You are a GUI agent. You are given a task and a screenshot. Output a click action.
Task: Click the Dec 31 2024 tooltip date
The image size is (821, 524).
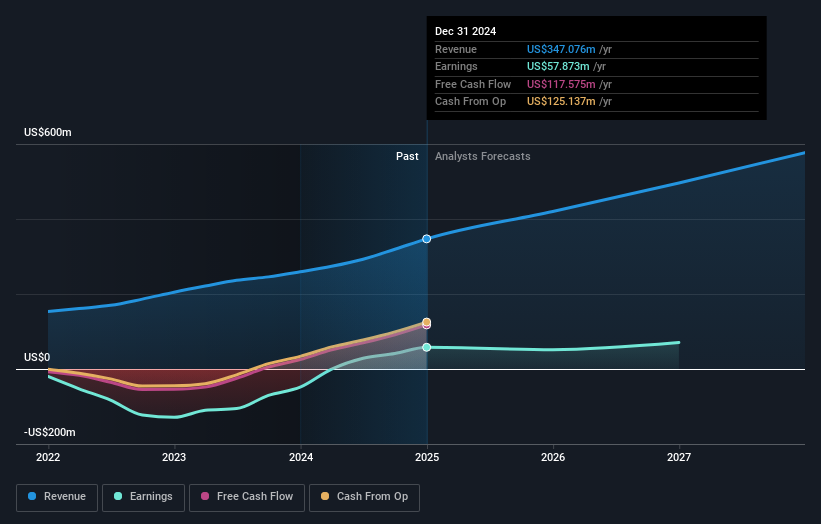[x=465, y=31]
